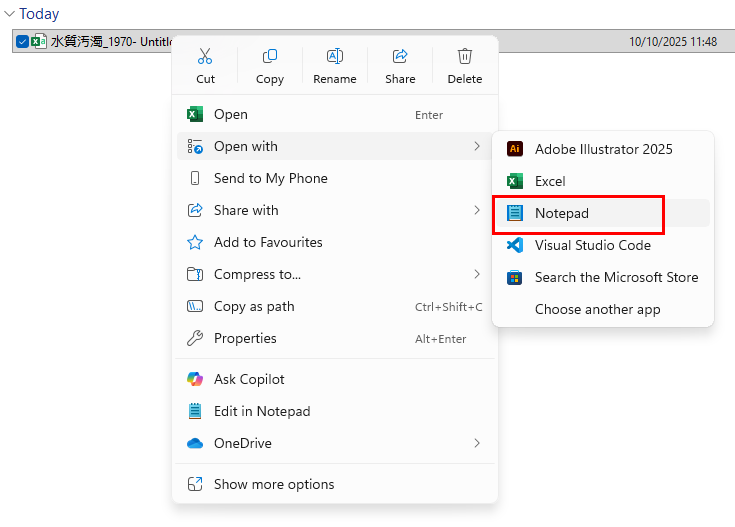Open file with Excel in submenu
The width and height of the screenshot is (735, 527).
tap(550, 181)
